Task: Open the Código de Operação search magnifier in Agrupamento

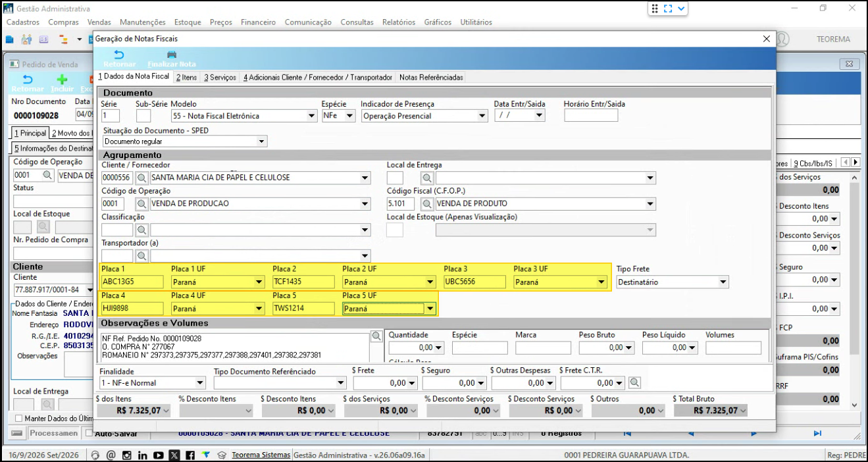Action: pos(141,204)
